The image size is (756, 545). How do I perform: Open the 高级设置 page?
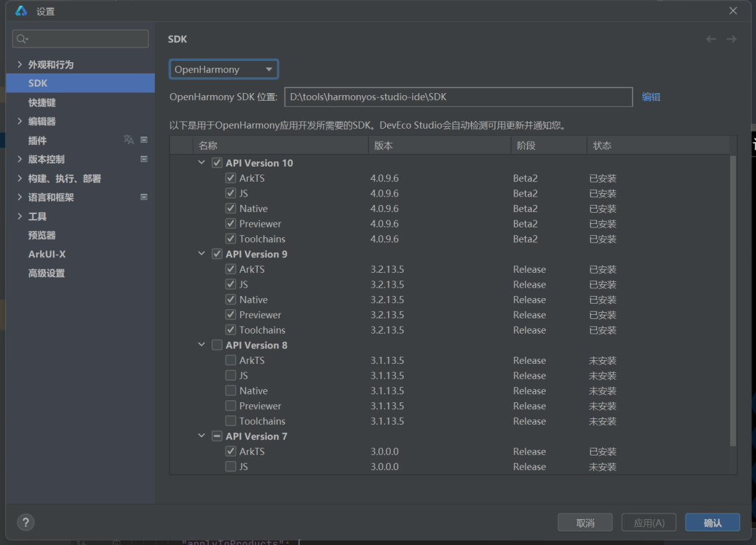tap(46, 274)
